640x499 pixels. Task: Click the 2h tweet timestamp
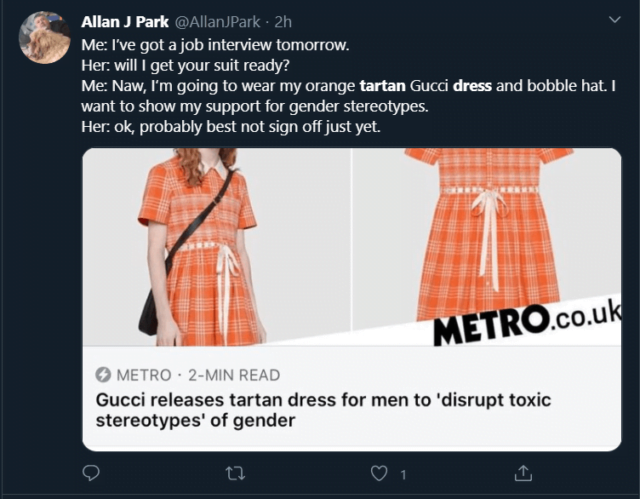[284, 22]
